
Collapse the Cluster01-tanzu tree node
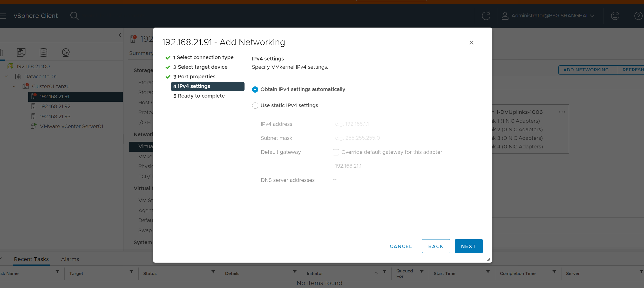point(15,86)
